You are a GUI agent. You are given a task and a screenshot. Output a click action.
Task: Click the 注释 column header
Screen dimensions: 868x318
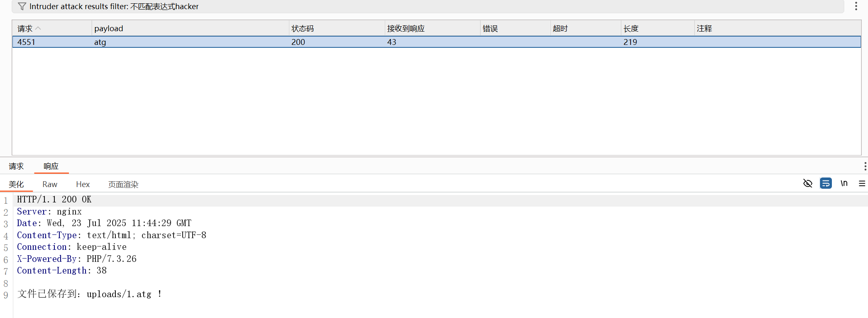pos(778,28)
